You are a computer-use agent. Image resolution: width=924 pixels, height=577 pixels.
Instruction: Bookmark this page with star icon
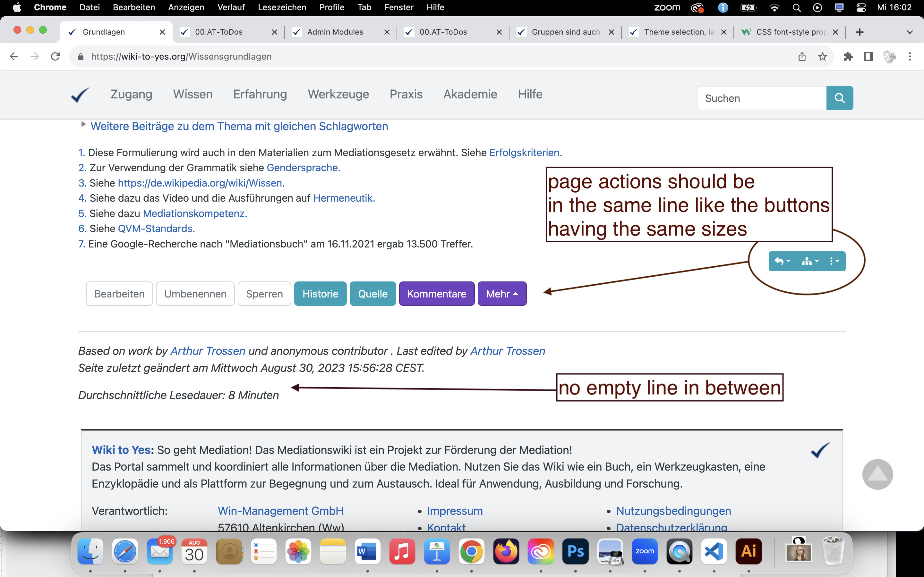[822, 56]
